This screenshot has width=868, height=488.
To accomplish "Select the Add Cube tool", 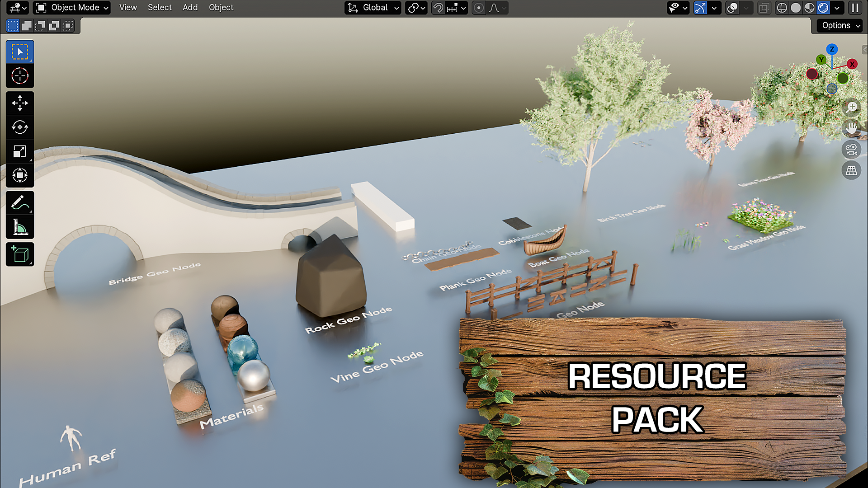I will tap(20, 254).
